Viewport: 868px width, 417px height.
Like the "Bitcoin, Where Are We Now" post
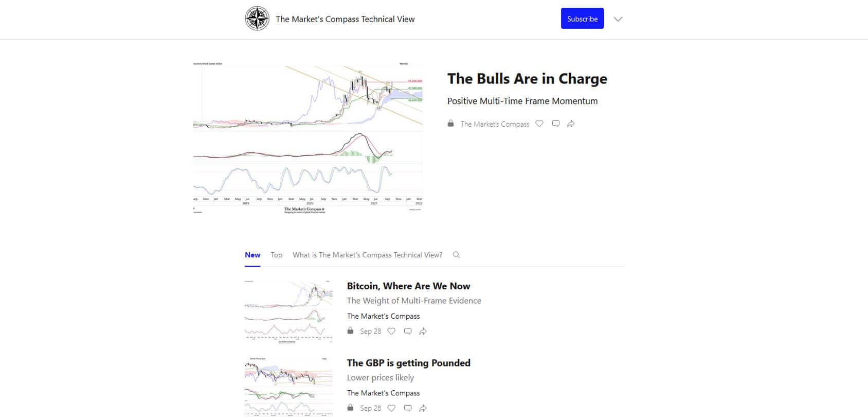[x=391, y=331]
